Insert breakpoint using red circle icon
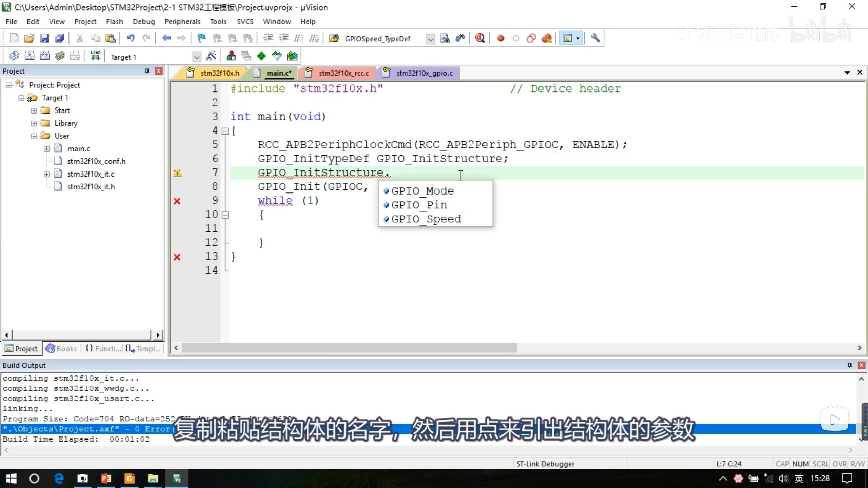Screen dimensions: 868x488 tap(500, 38)
